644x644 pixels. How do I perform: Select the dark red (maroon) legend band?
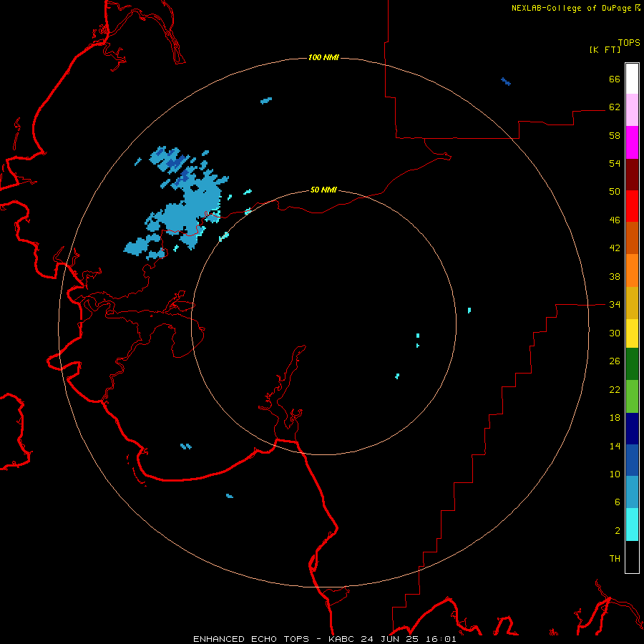pyautogui.click(x=632, y=174)
